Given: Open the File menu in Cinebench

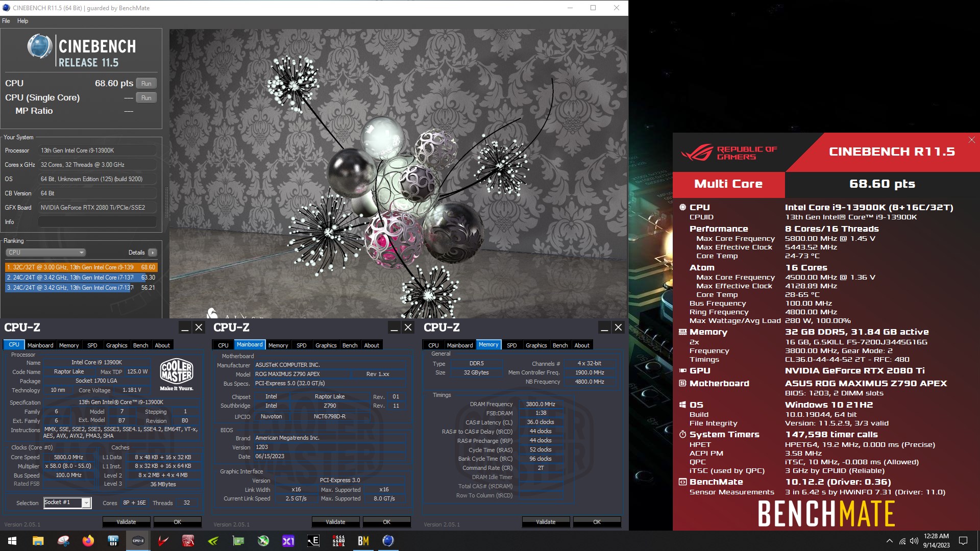Looking at the screenshot, I should coord(6,21).
